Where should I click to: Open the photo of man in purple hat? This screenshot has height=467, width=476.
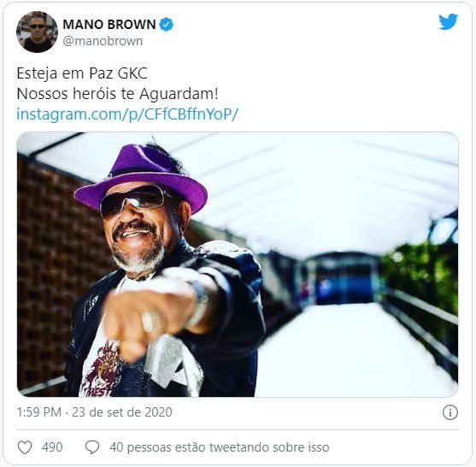238,265
